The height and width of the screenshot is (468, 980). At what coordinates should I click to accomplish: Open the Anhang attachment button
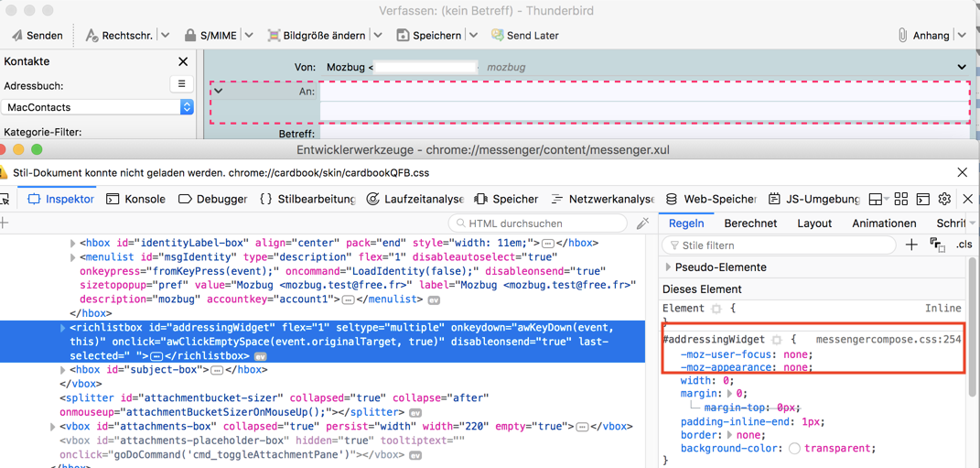click(x=923, y=36)
